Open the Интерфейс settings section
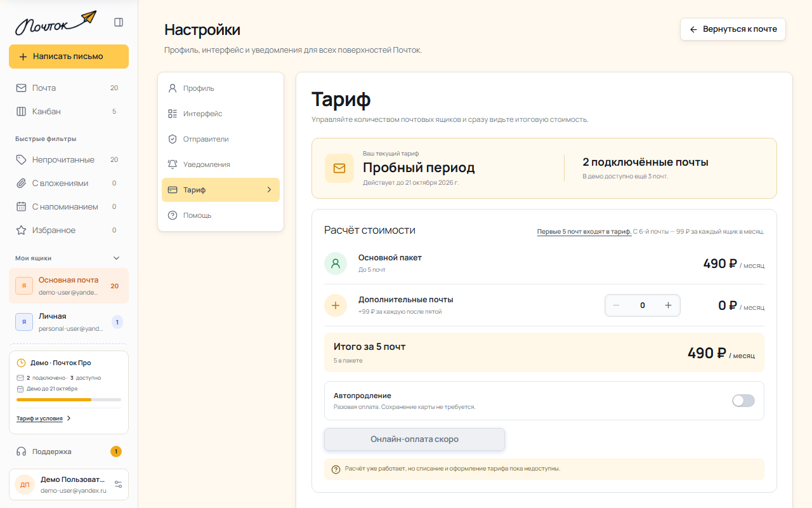This screenshot has width=812, height=508. tap(221, 114)
